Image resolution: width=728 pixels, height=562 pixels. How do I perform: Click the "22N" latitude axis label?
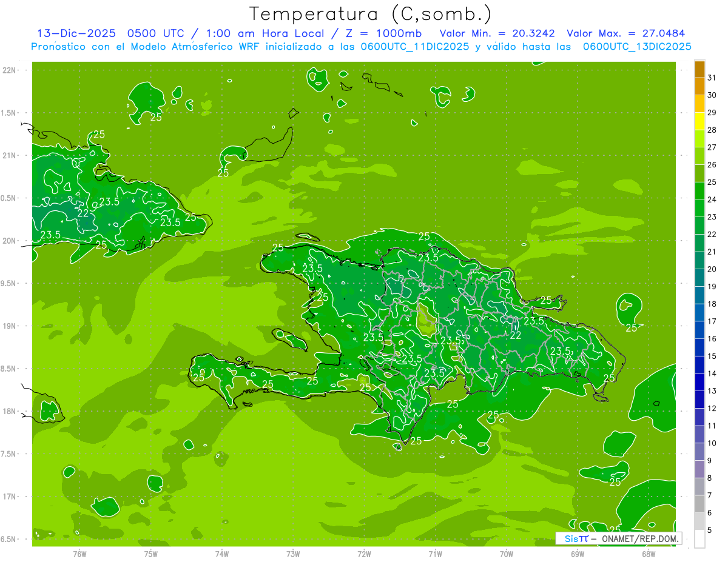[x=10, y=70]
